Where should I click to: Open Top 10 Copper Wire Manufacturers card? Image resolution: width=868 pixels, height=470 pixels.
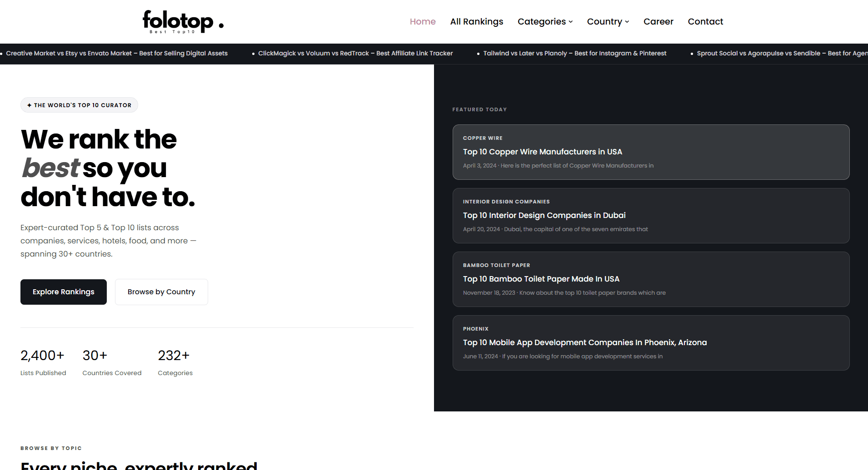click(x=651, y=152)
